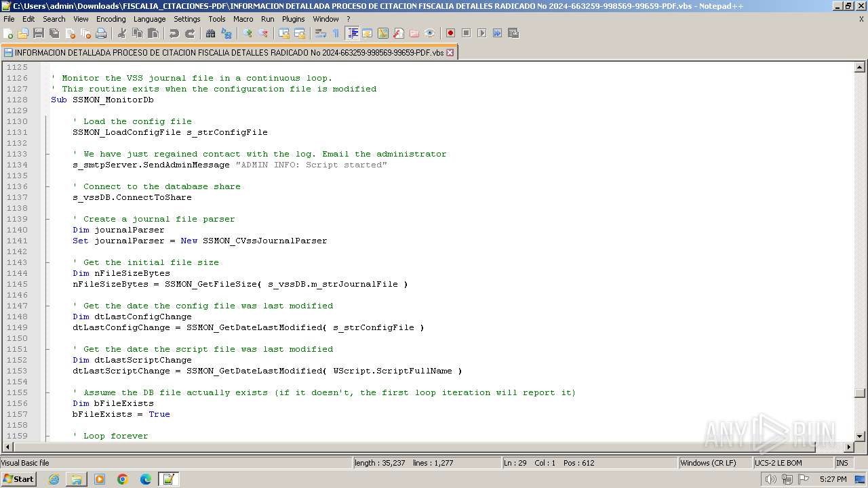Open the Search menu
The height and width of the screenshot is (488, 868).
click(x=54, y=19)
